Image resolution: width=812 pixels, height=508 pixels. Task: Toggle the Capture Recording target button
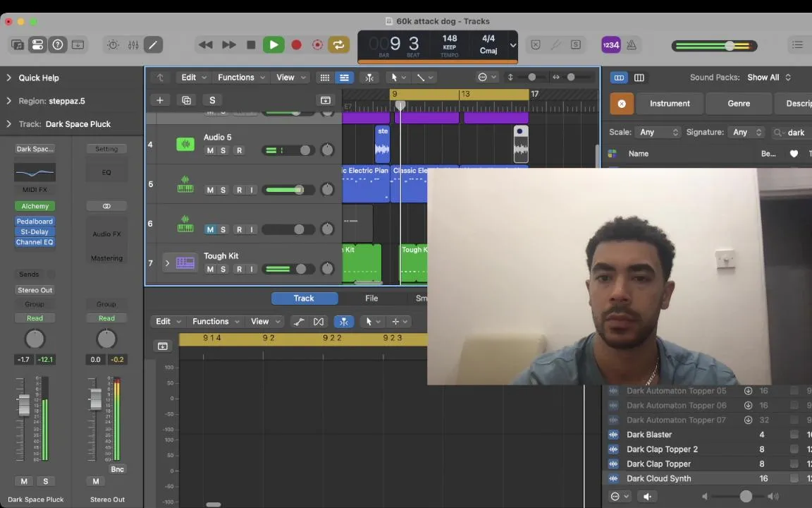pyautogui.click(x=317, y=45)
